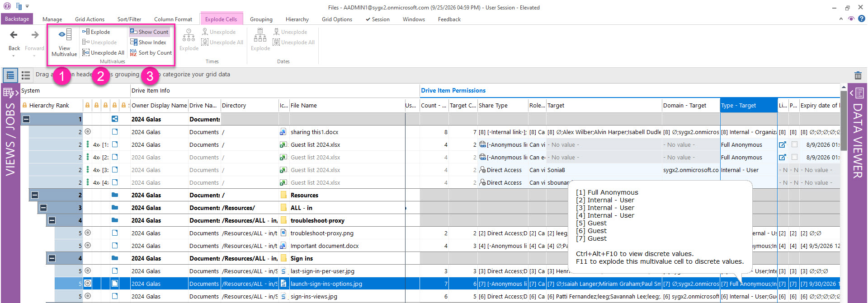Click Explode in the Multivalues group
This screenshot has width=868, height=303.
(96, 32)
